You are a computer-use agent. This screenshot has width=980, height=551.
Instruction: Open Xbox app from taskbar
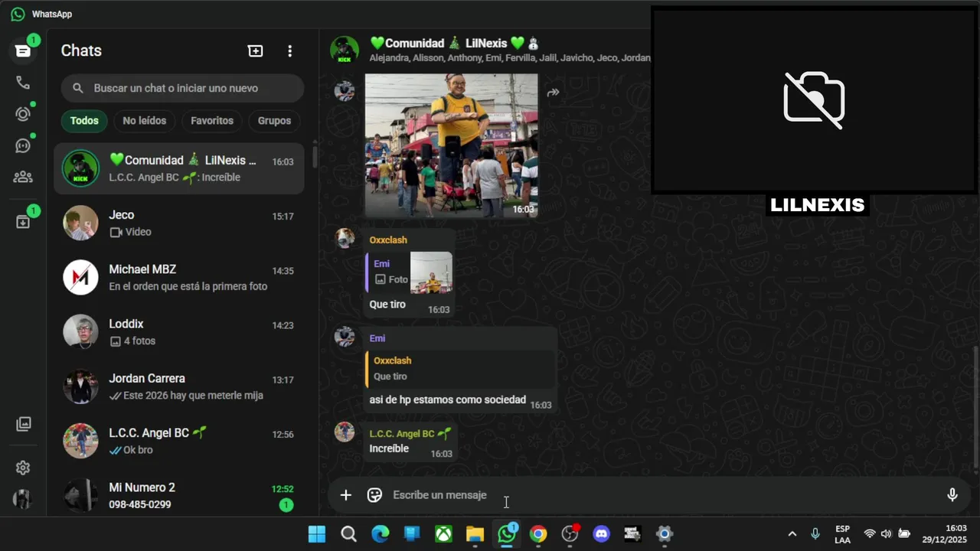click(443, 534)
